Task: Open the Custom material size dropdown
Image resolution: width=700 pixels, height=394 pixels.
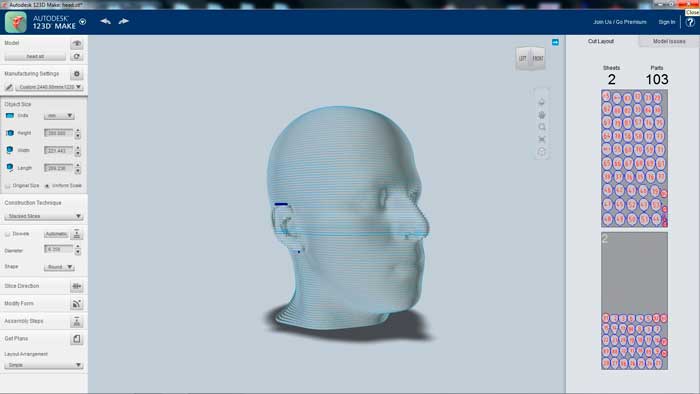Action: click(x=50, y=87)
